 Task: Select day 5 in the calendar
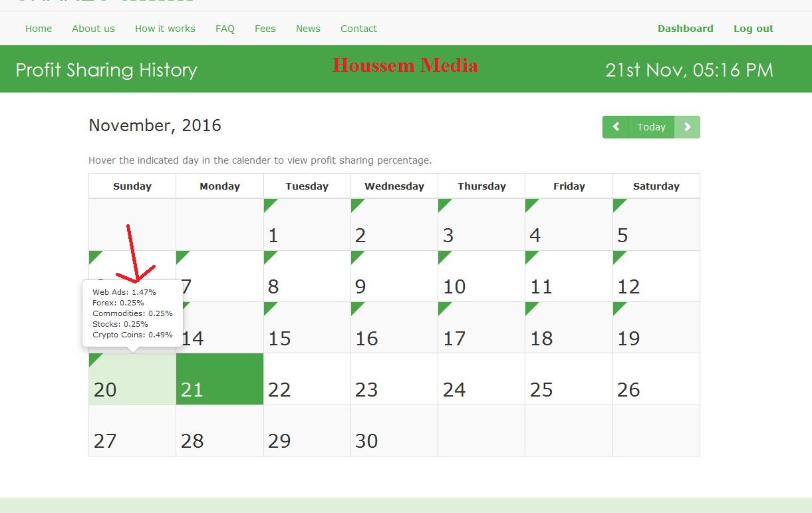pos(656,225)
